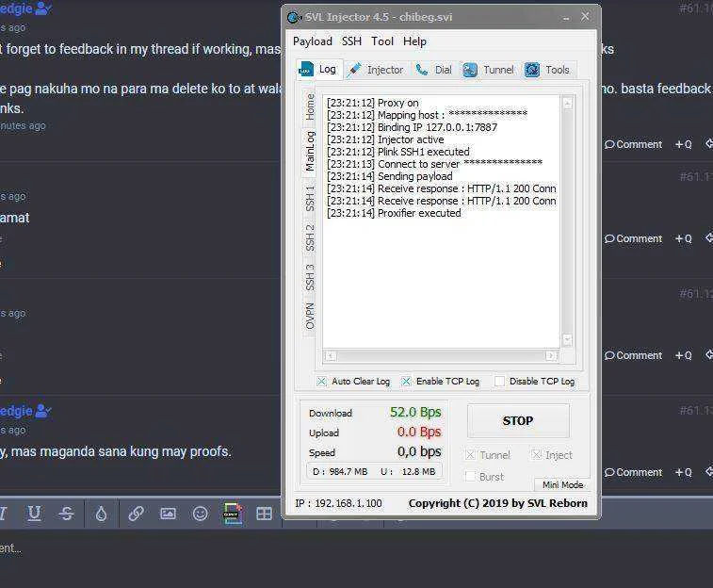This screenshot has width=713, height=588.
Task: Click the log scroll down arrow
Action: tap(568, 340)
